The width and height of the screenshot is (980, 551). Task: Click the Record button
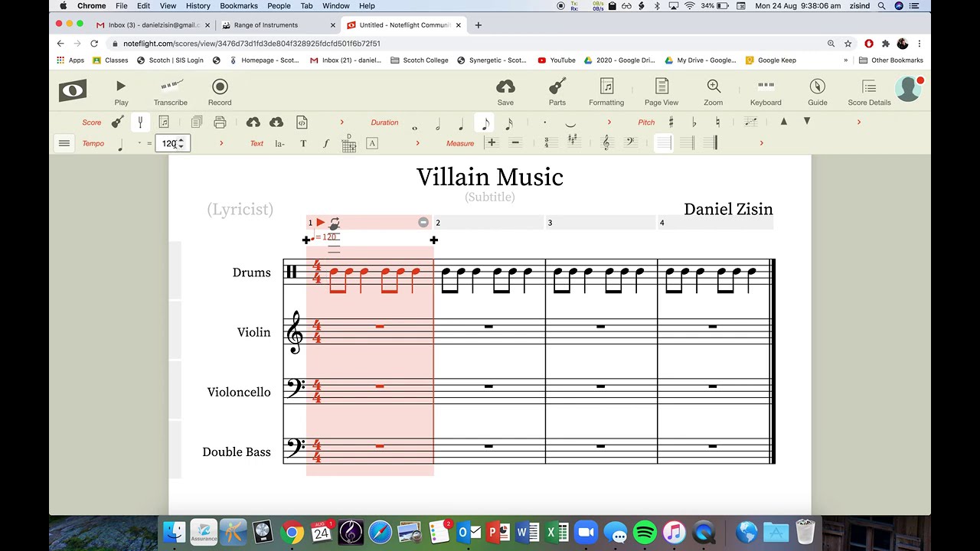click(x=220, y=92)
